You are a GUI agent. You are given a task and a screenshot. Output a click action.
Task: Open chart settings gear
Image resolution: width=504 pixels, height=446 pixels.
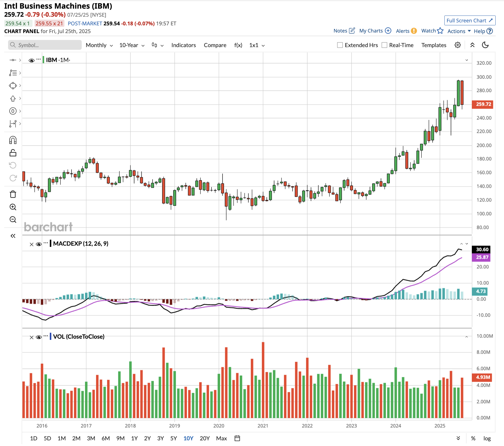click(457, 45)
